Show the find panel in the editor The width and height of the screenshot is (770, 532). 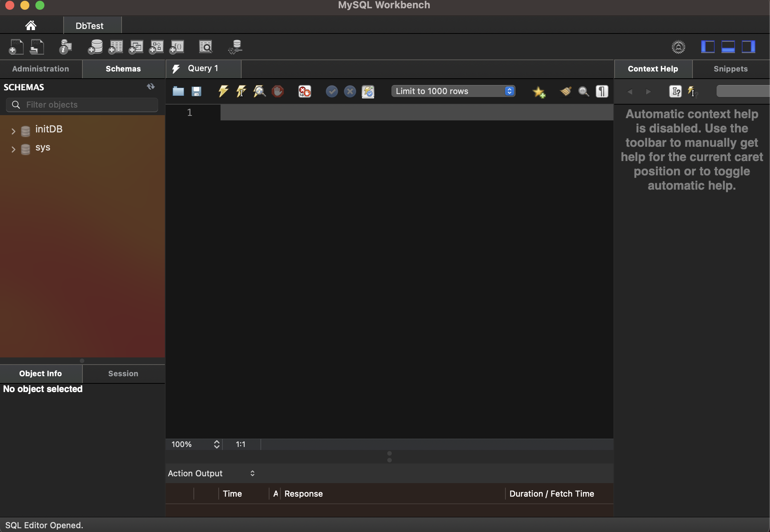coord(584,91)
